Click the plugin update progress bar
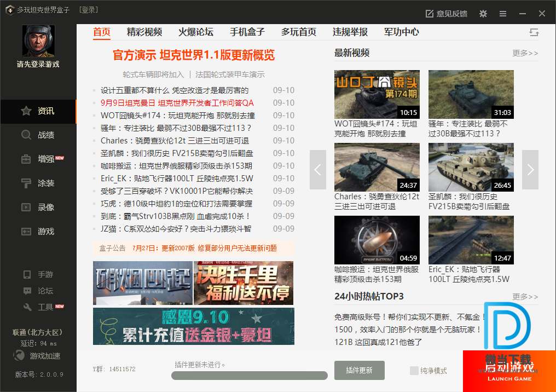This screenshot has width=556, height=392. [250, 376]
